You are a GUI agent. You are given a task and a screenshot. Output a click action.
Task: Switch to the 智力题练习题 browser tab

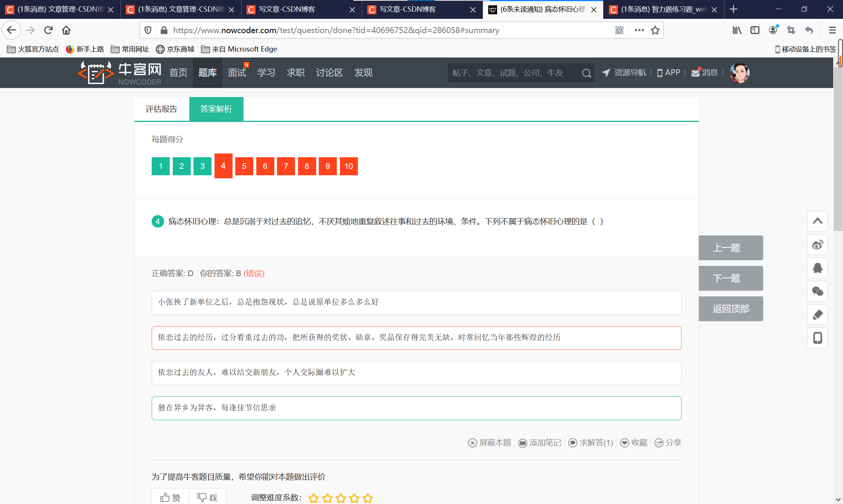pyautogui.click(x=663, y=9)
